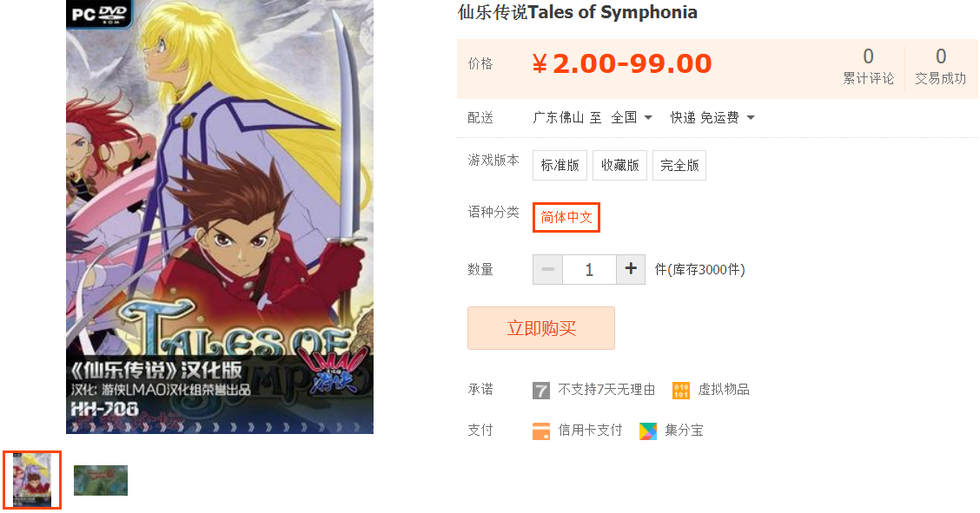This screenshot has height=513, width=980.
Task: Choose the 完全版 game version
Action: (x=679, y=166)
